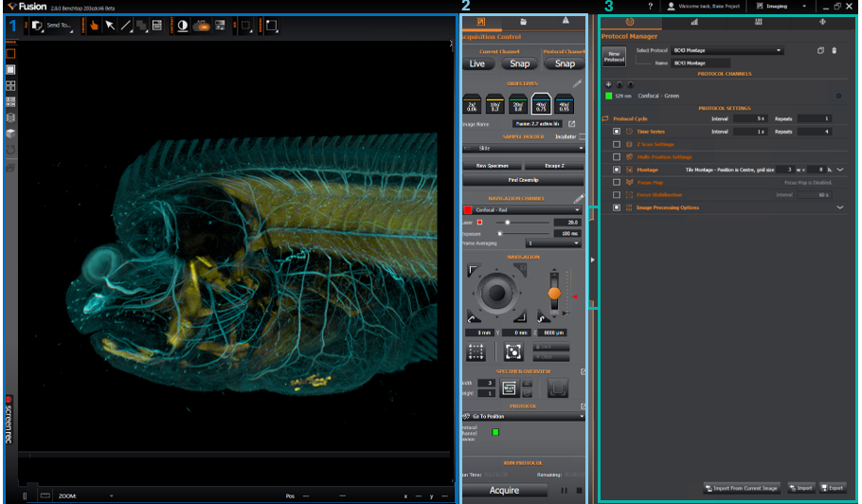This screenshot has height=504, width=862.
Task: Switch to the warning alerts tab
Action: click(x=566, y=21)
